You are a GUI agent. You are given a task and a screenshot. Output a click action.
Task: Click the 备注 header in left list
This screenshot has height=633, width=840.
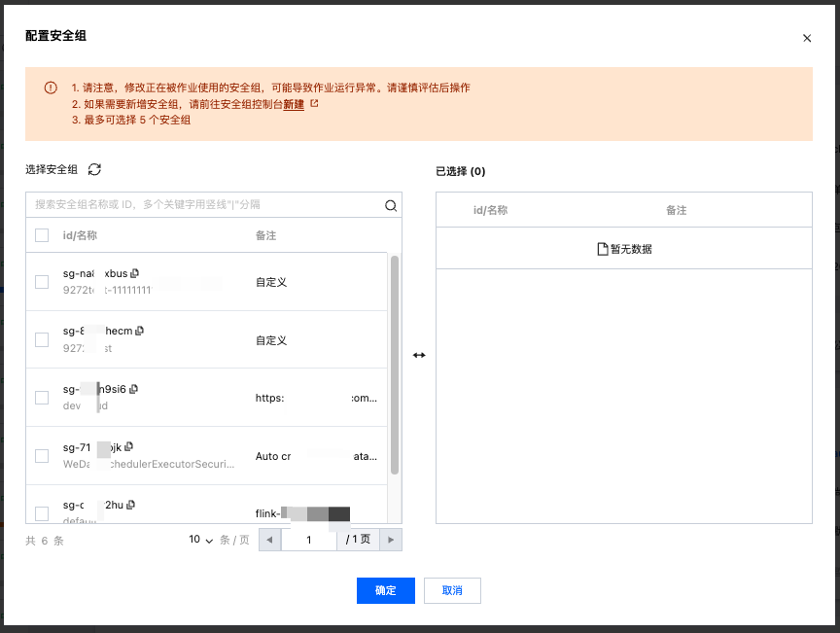click(x=265, y=235)
